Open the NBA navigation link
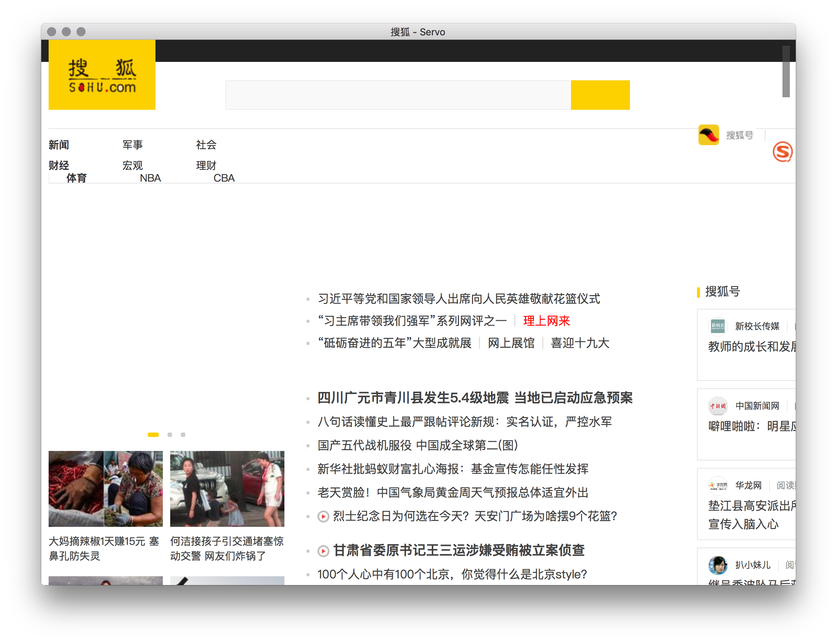Viewport: 837px width, 644px height. (150, 178)
